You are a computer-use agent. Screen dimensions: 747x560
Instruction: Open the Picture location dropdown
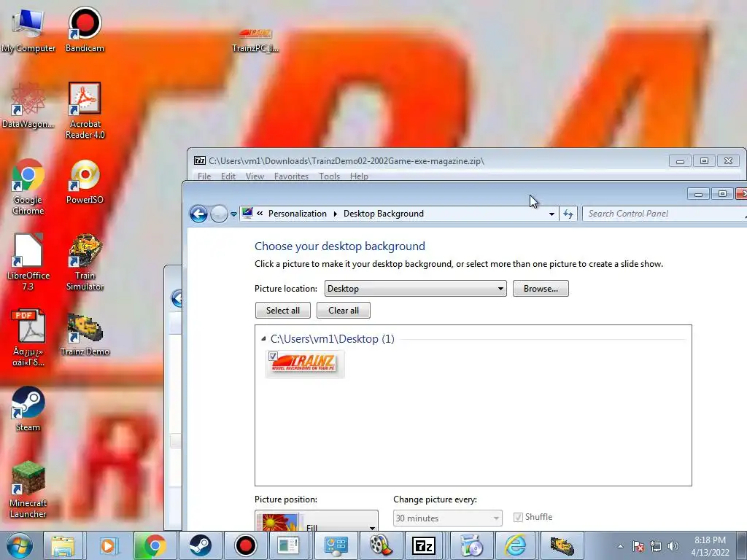[415, 289]
